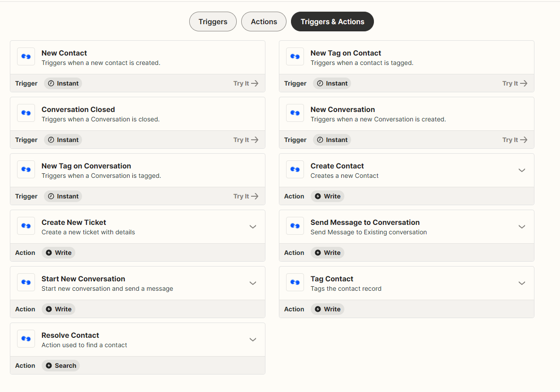Screen dimensions: 560x392
Task: Click the app icon on Tag Contact card
Action: pyautogui.click(x=295, y=283)
